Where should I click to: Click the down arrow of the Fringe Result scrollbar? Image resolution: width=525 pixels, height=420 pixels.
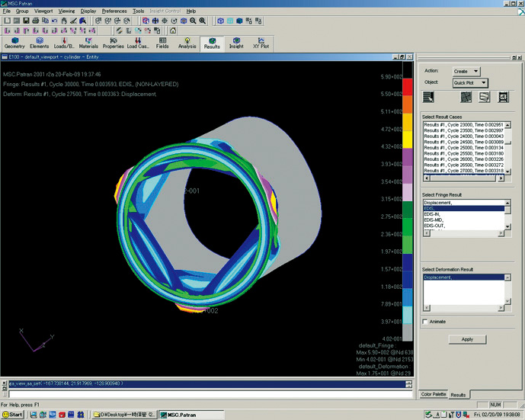507,226
